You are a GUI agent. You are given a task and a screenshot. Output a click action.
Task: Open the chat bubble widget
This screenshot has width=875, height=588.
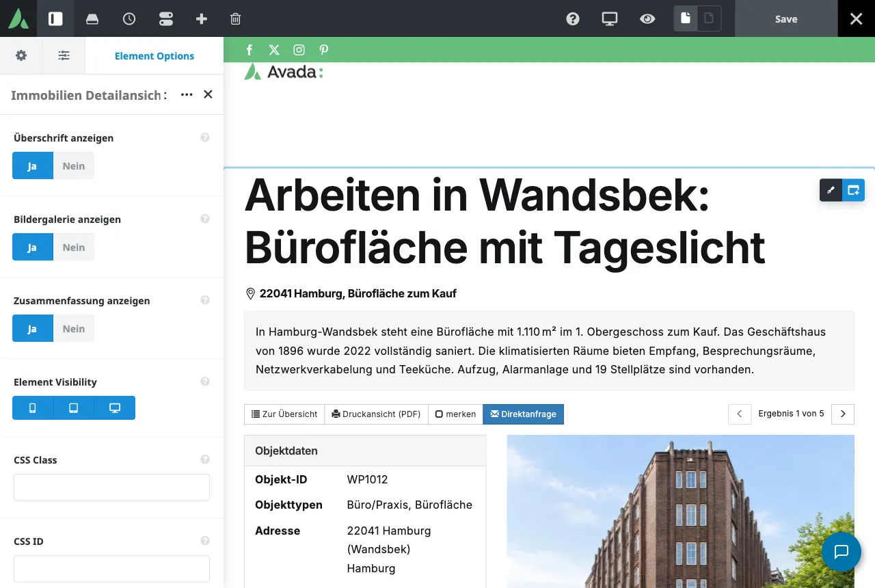click(842, 552)
